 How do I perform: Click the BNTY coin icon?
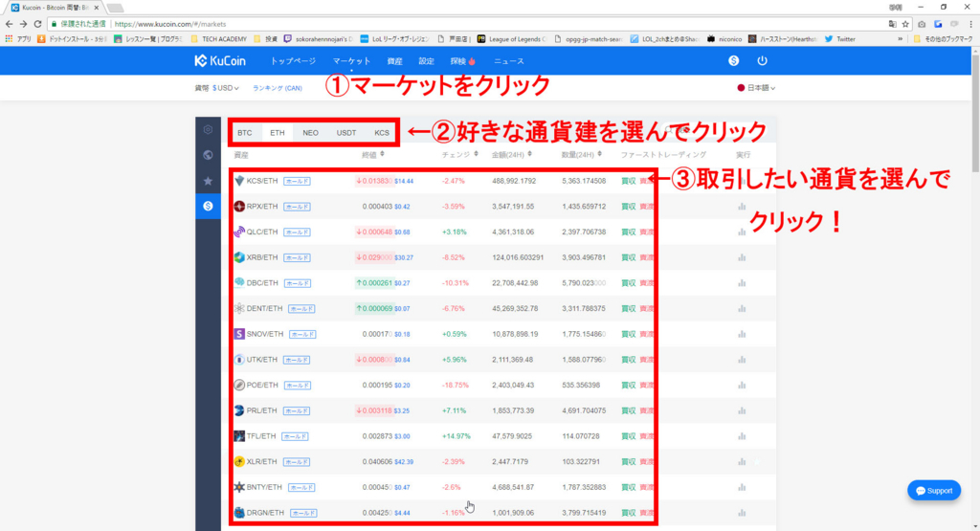click(239, 487)
